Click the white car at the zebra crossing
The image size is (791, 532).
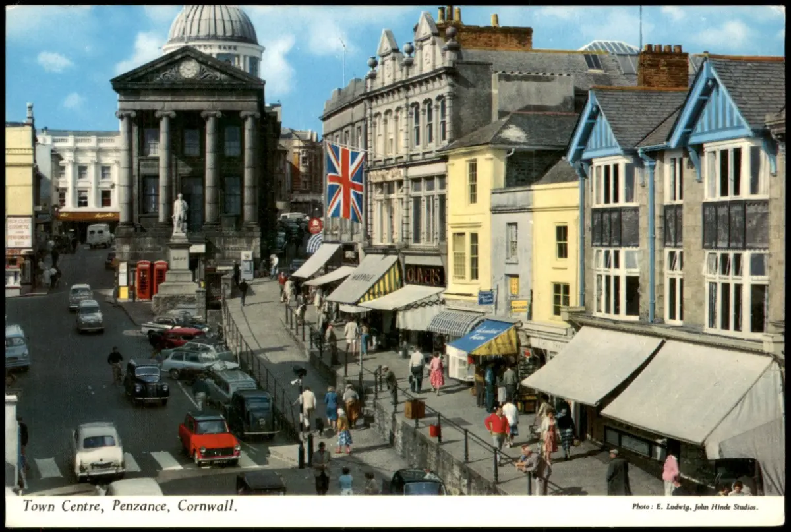pyautogui.click(x=98, y=450)
